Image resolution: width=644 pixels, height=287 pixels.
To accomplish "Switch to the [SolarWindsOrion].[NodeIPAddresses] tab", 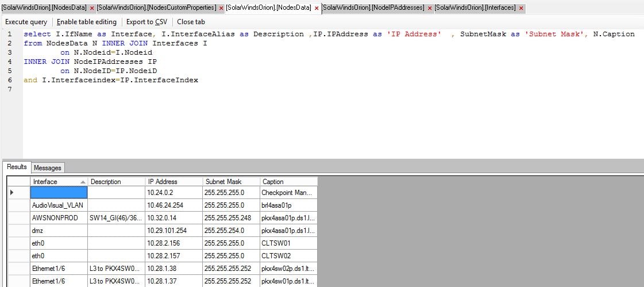I will [x=373, y=8].
